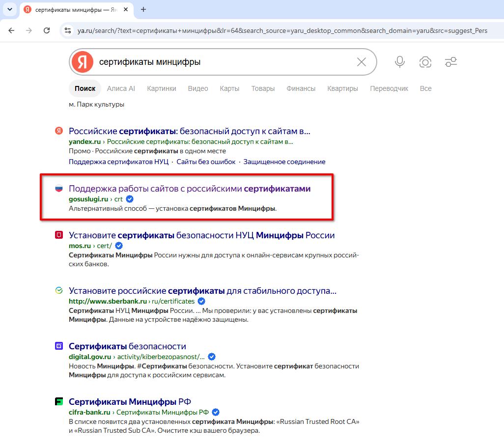This screenshot has height=448, width=504.
Task: Click verified badge next to mos.ru cert/
Action: pos(119,246)
